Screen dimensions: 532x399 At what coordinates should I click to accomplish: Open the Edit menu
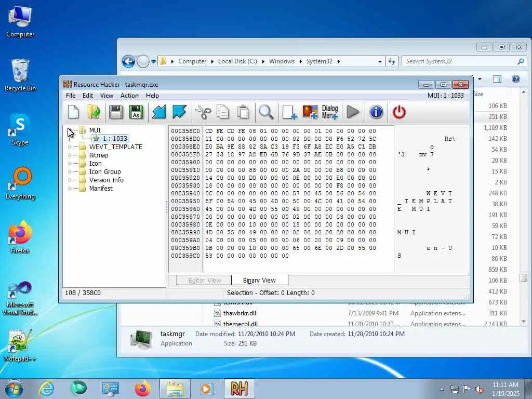click(87, 96)
